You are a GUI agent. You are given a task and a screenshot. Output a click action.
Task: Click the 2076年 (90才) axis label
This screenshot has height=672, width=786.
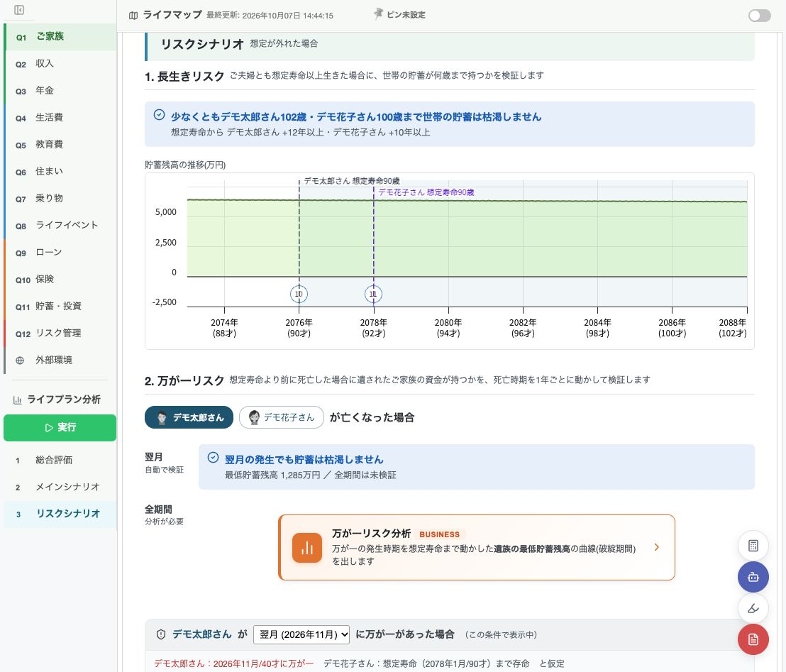pos(299,328)
